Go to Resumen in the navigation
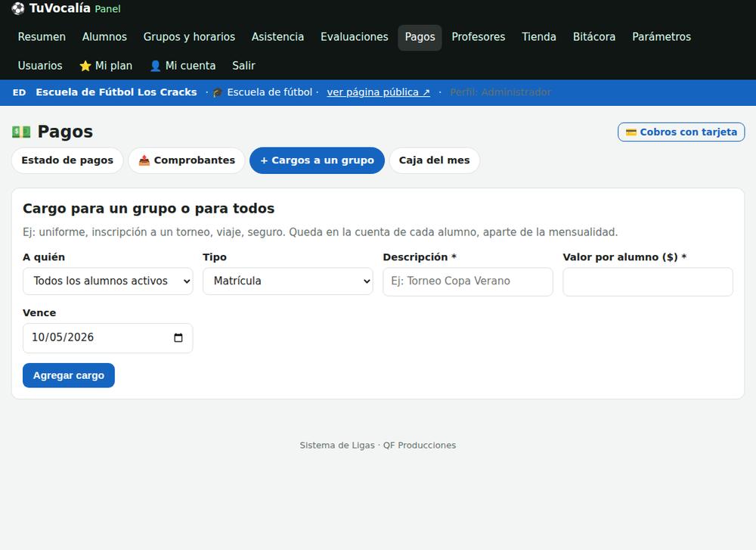 point(42,37)
